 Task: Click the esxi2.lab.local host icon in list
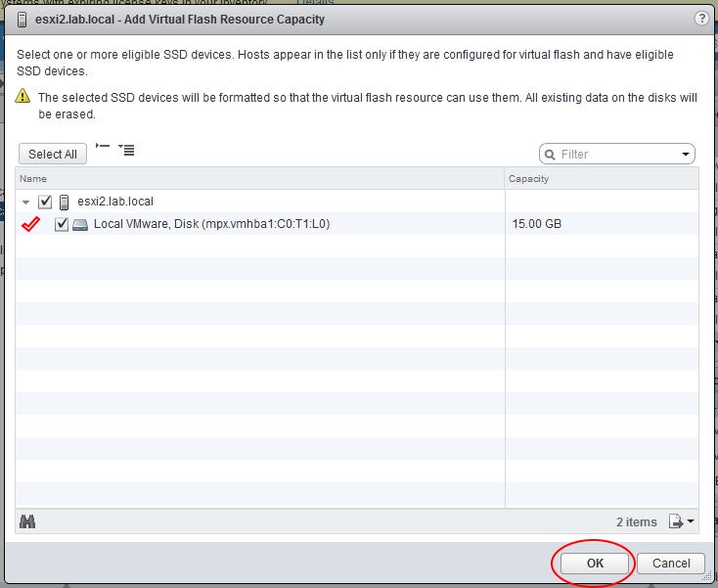click(x=65, y=202)
